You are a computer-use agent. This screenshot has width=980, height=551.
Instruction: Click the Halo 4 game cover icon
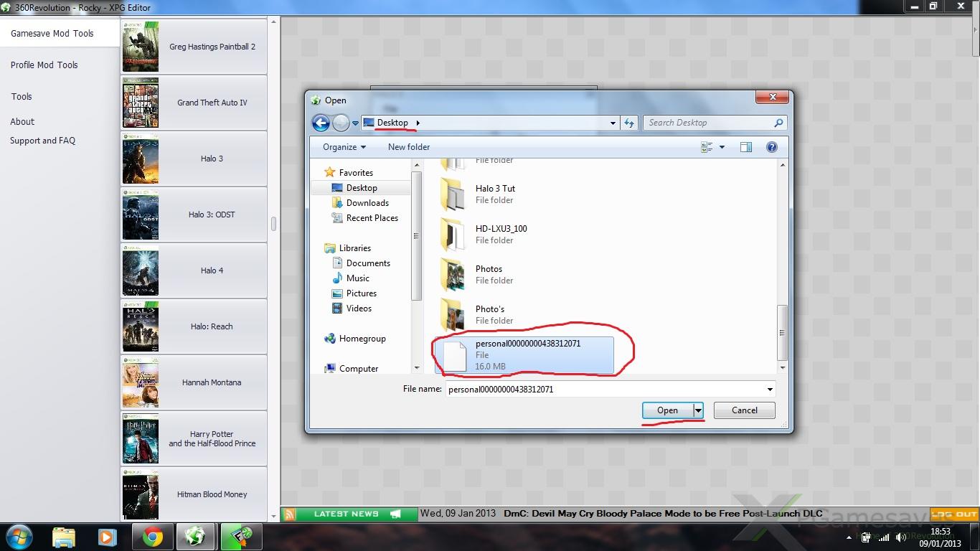(140, 270)
